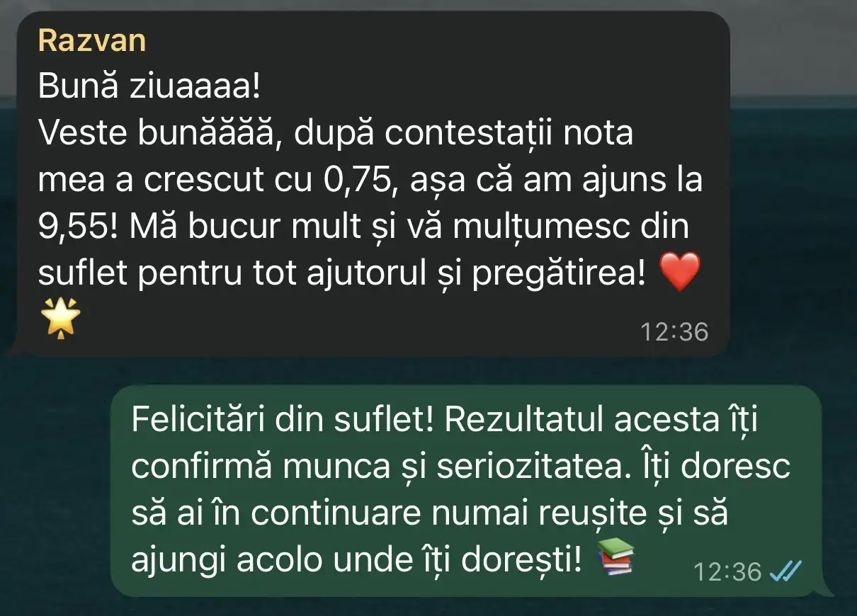Tap the 12:36 timestamp on the green reply

(x=727, y=571)
